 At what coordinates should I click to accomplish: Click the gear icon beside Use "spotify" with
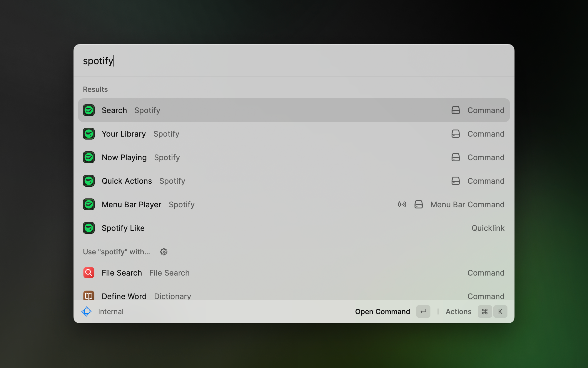[x=164, y=252]
